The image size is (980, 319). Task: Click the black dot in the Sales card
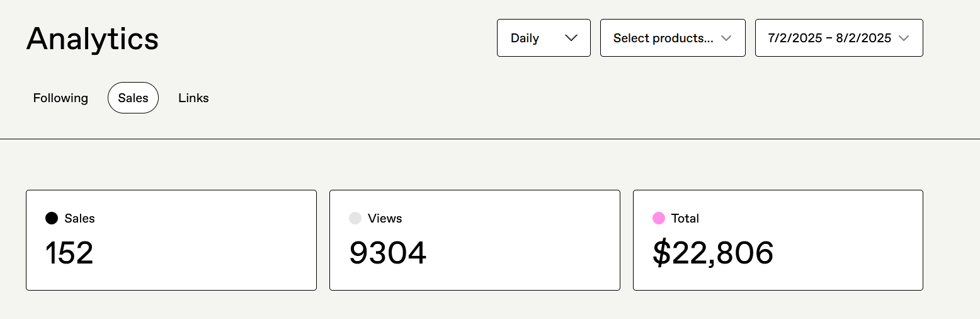click(x=52, y=218)
